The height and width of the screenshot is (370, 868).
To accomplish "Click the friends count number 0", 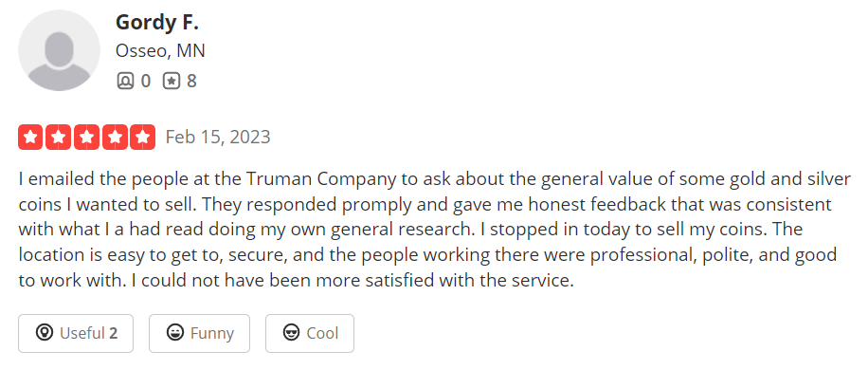I will (x=145, y=82).
